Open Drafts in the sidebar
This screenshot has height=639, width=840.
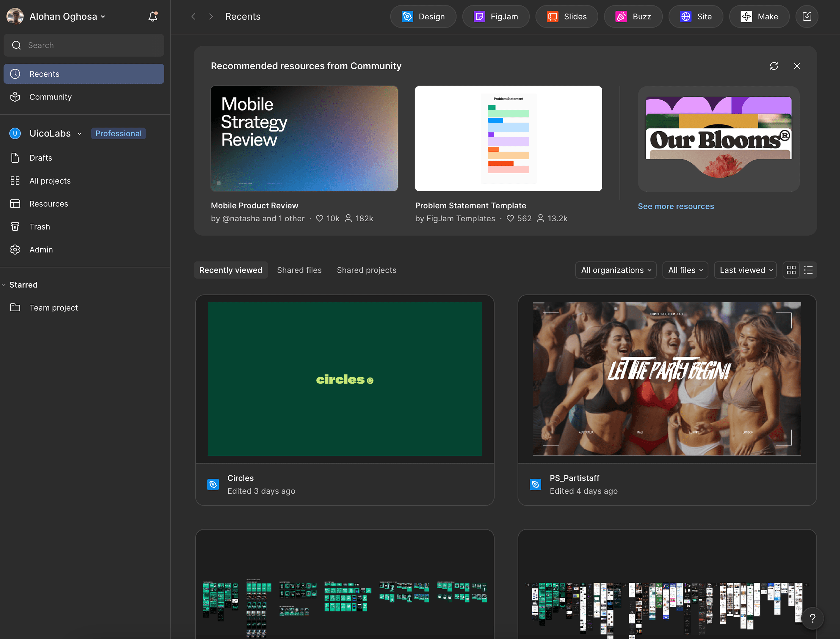tap(84, 158)
